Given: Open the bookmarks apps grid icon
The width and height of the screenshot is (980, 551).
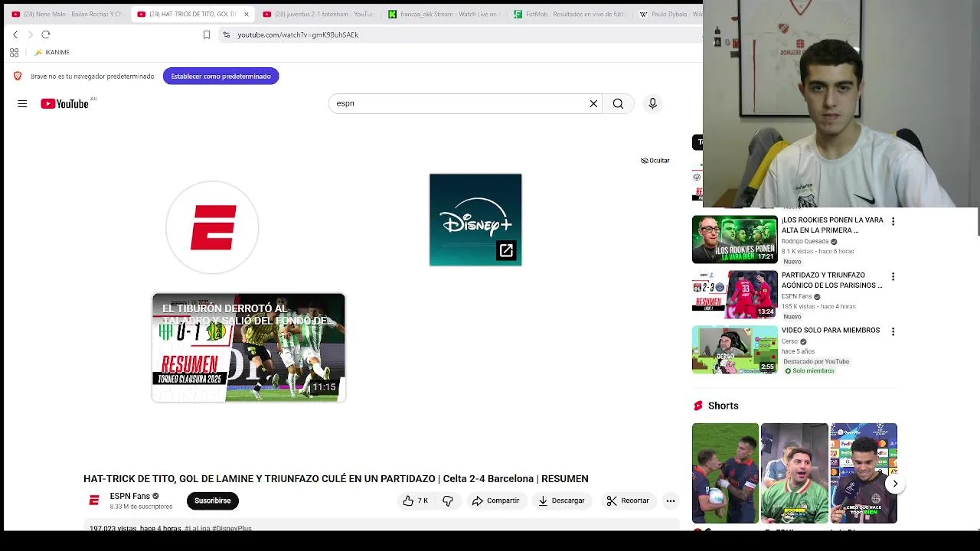Looking at the screenshot, I should click(x=14, y=53).
